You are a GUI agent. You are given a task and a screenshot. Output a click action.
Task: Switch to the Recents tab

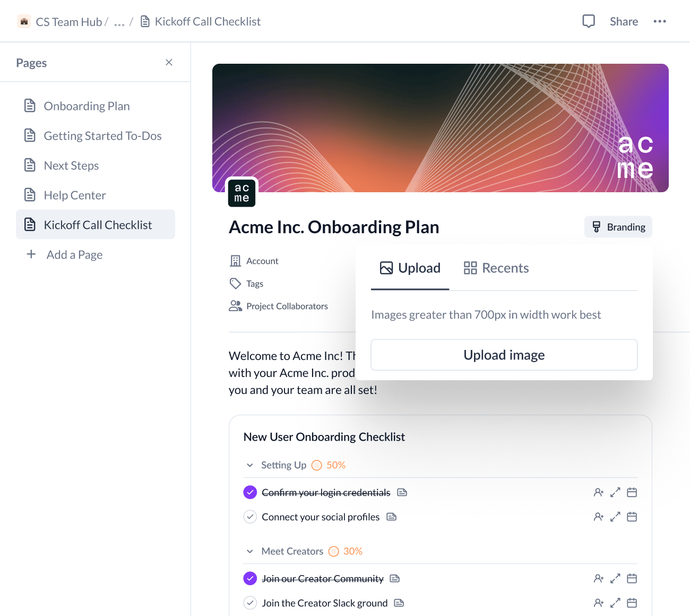[495, 268]
